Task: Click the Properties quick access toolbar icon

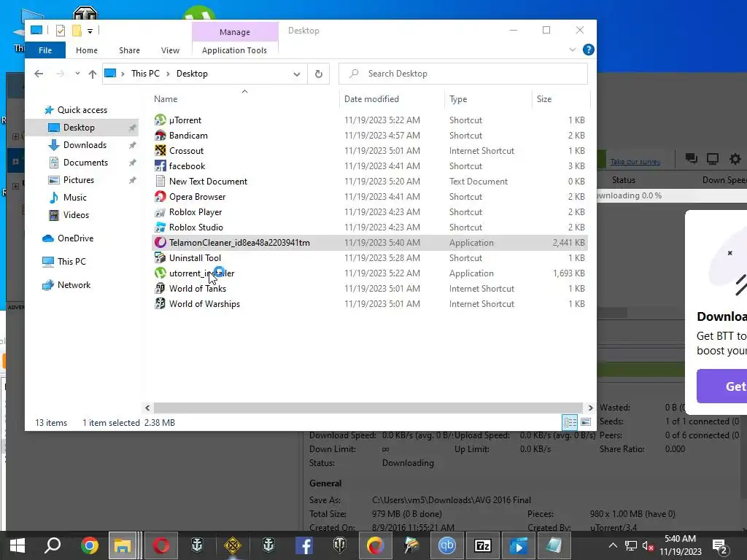Action: [x=61, y=31]
